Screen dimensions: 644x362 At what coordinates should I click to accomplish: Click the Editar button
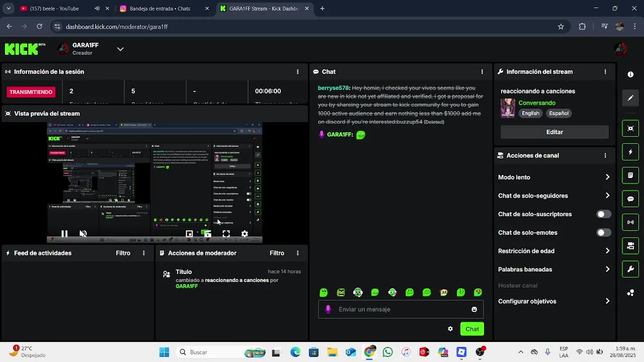coord(554,132)
